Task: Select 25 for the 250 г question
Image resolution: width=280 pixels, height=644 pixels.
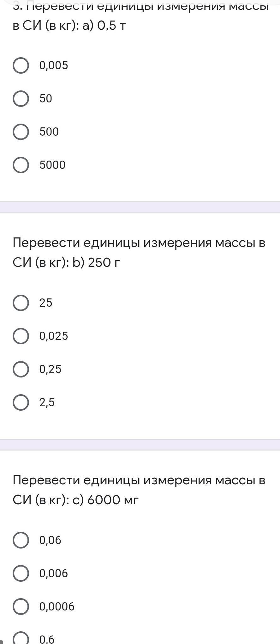Action: pos(21,303)
